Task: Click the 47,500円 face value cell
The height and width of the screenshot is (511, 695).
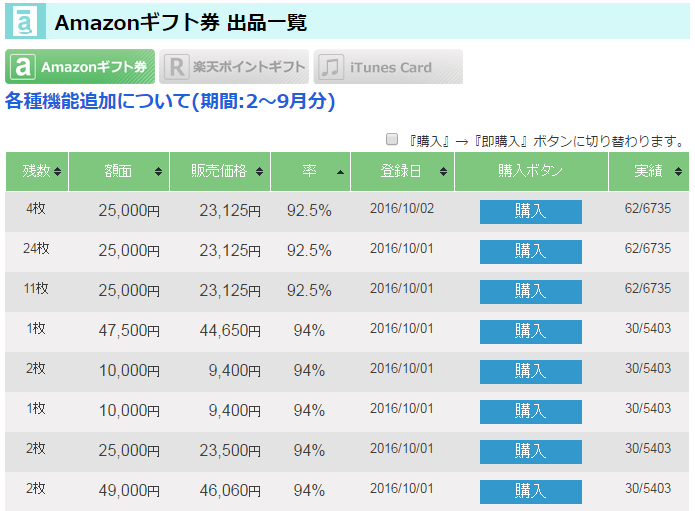Action: click(x=129, y=331)
